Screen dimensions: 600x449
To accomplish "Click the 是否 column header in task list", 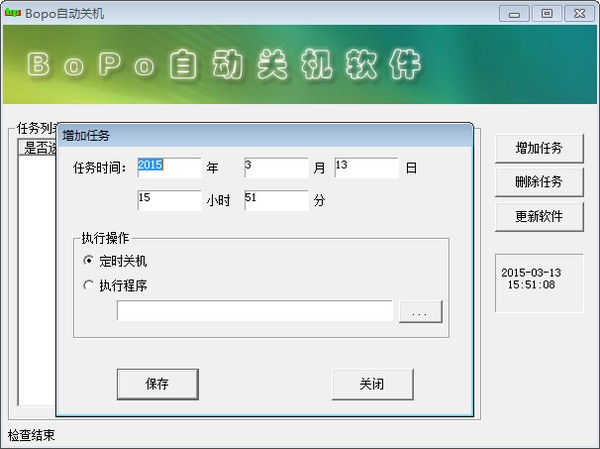I will [x=38, y=148].
